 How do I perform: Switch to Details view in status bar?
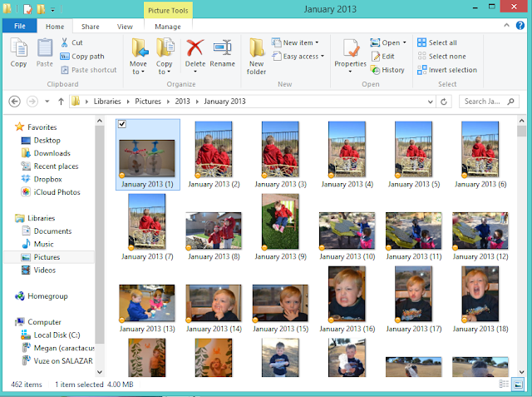[x=504, y=384]
